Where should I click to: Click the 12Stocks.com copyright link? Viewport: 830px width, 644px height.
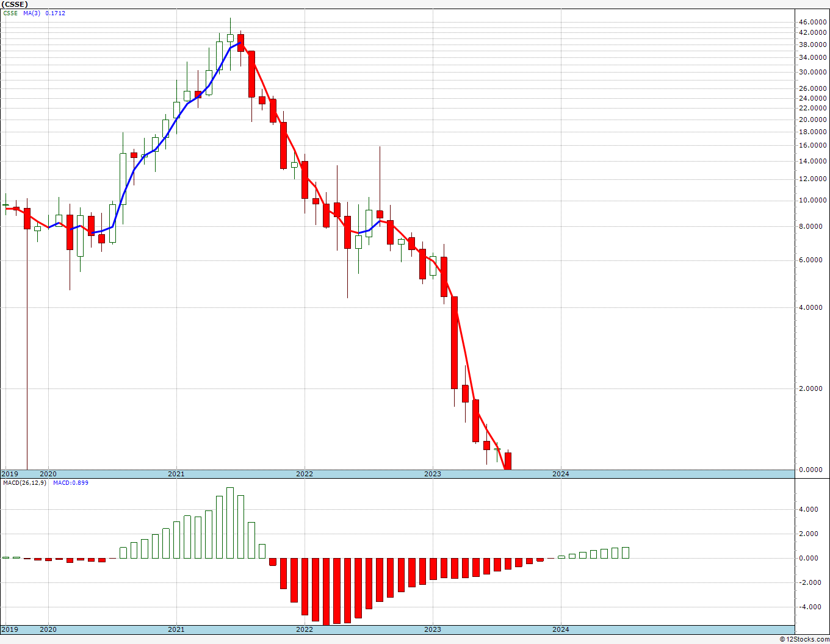(x=805, y=639)
